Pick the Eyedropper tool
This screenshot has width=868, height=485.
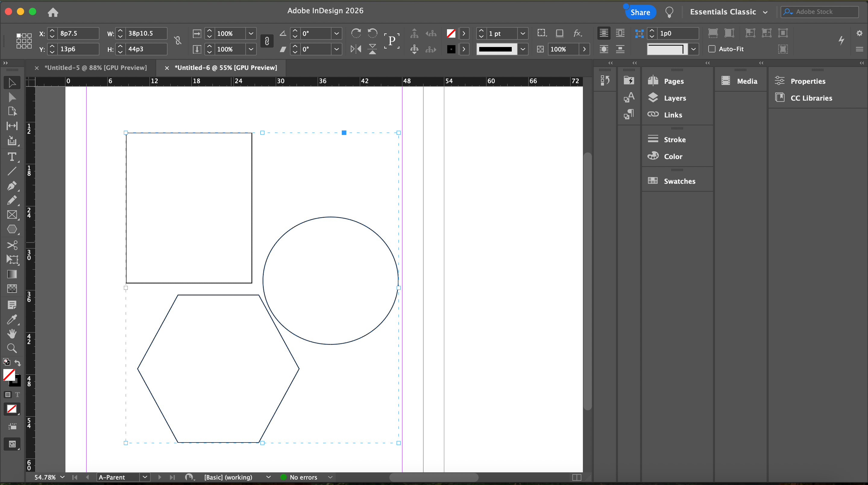tap(12, 319)
